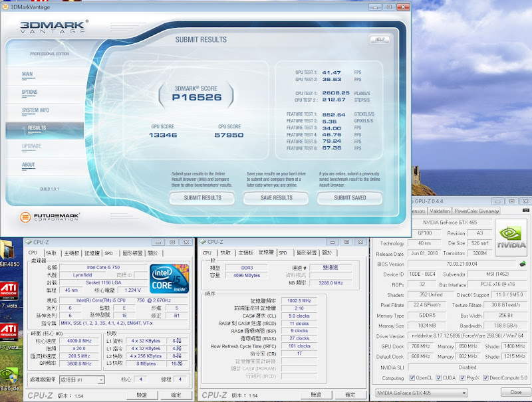The image size is (532, 402).
Task: Click the CPU score value 57950
Action: [x=229, y=135]
